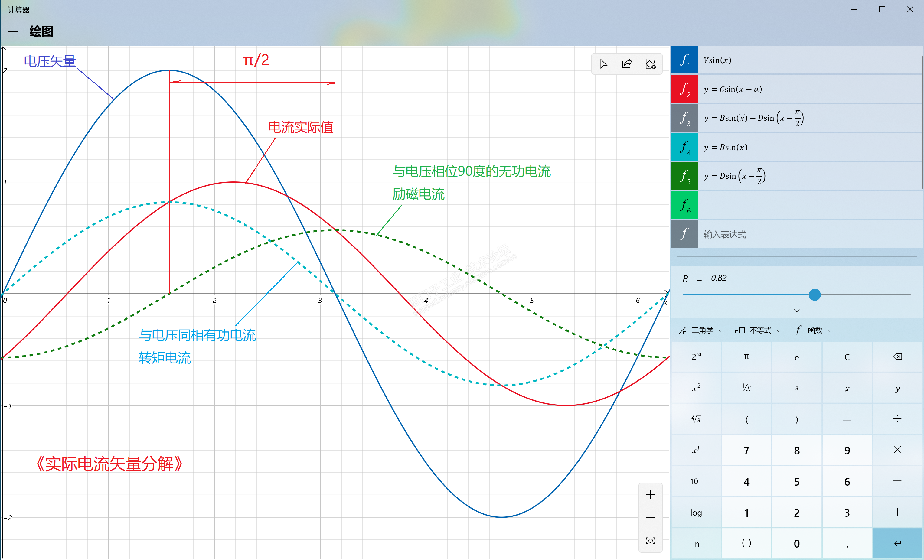Reset graph view to fit
The height and width of the screenshot is (560, 924).
[x=651, y=541]
